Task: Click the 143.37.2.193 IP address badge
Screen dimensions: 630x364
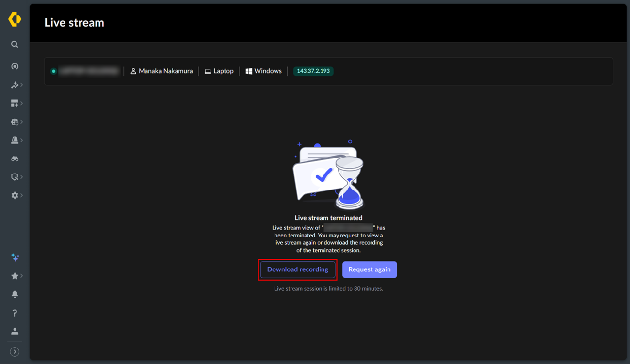Action: pos(313,71)
